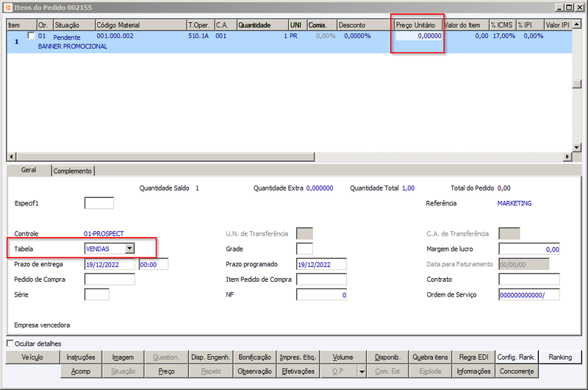Click the Veículo button
This screenshot has width=588, height=390.
(x=32, y=358)
